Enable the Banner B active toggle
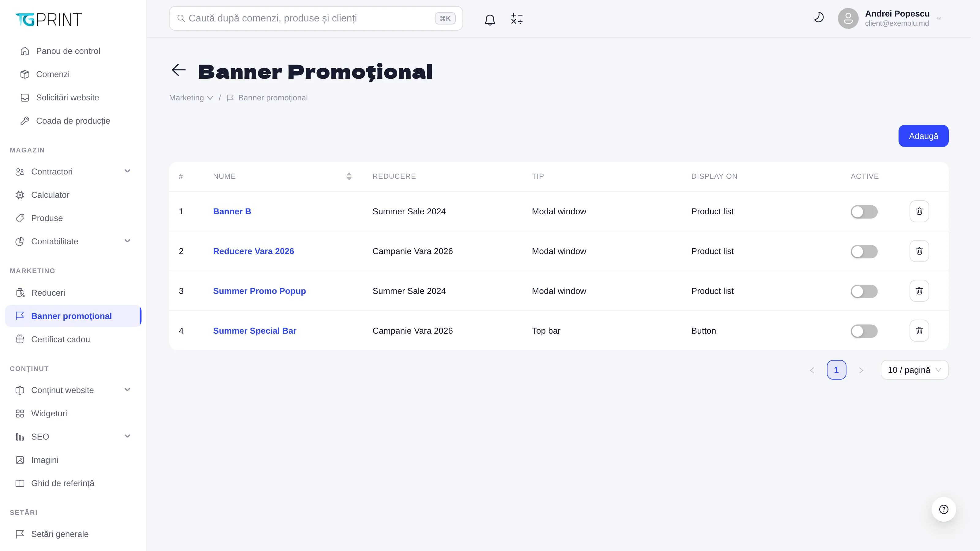 [x=864, y=212]
